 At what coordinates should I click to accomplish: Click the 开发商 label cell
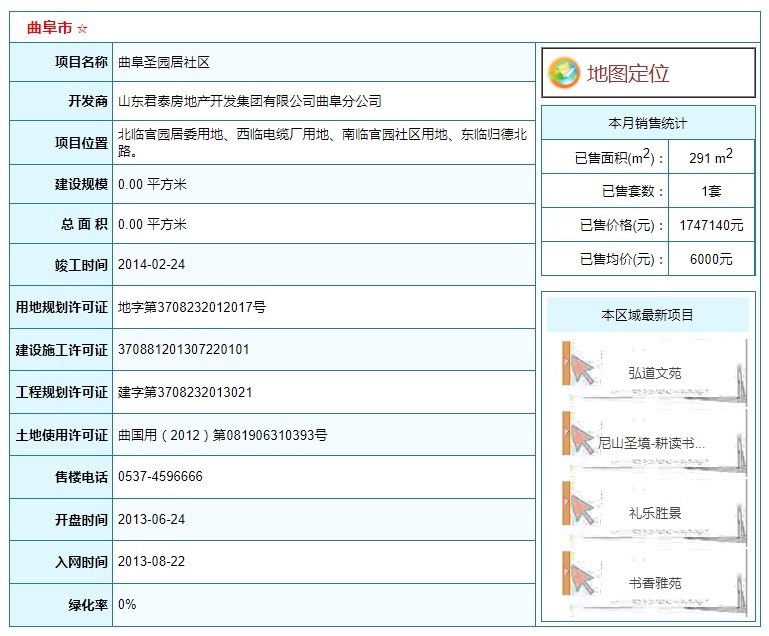click(x=61, y=101)
